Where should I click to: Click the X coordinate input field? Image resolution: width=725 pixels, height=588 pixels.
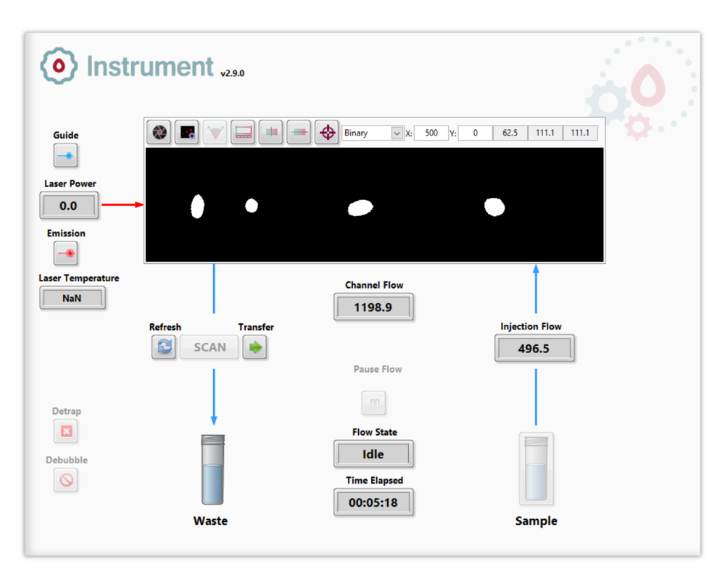431,133
